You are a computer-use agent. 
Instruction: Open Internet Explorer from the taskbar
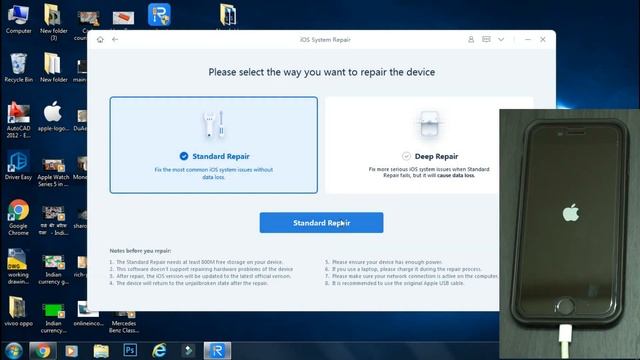coord(159,351)
